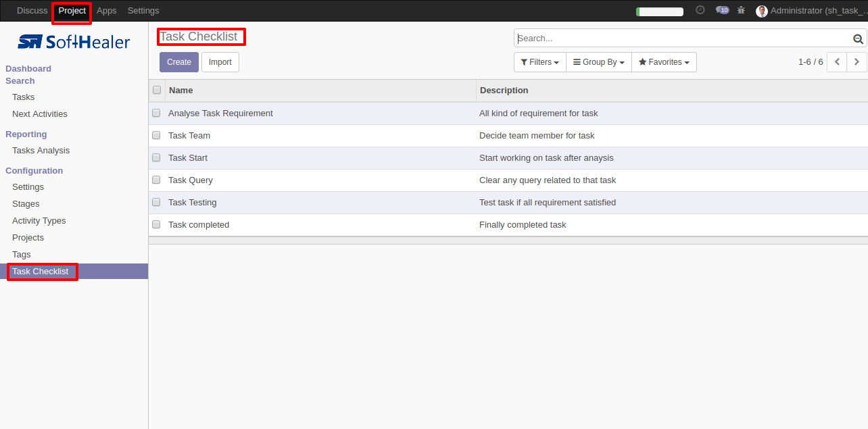Open the Task Team record

pyautogui.click(x=189, y=136)
